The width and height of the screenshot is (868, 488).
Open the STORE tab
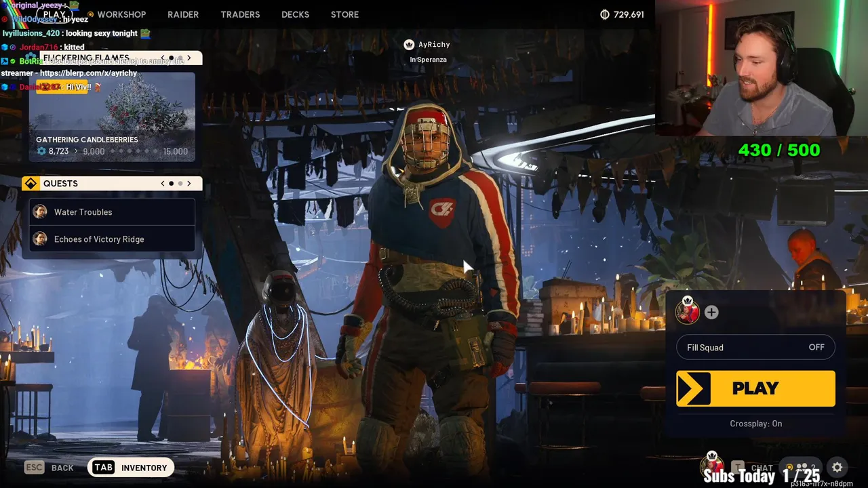coord(344,14)
